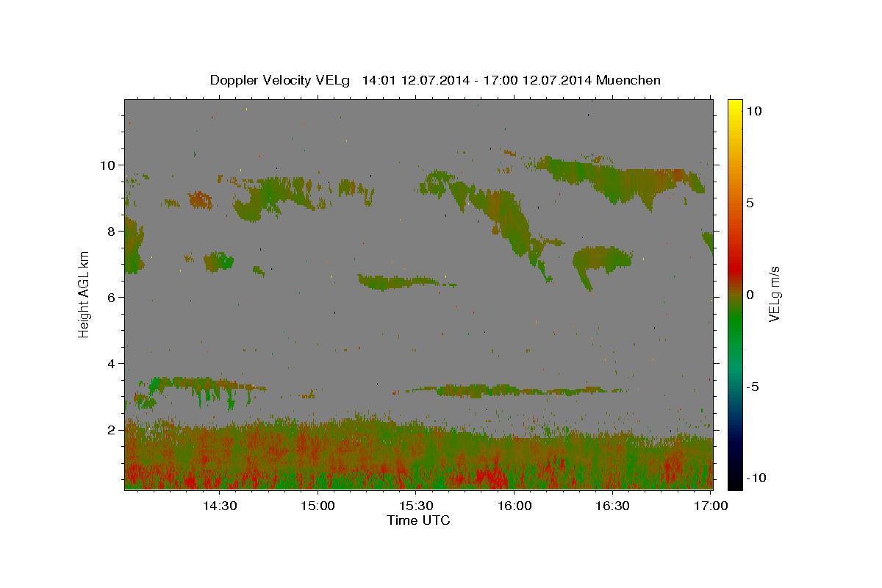Click the 15:00 time tick label
The image size is (882, 588).
pos(318,506)
